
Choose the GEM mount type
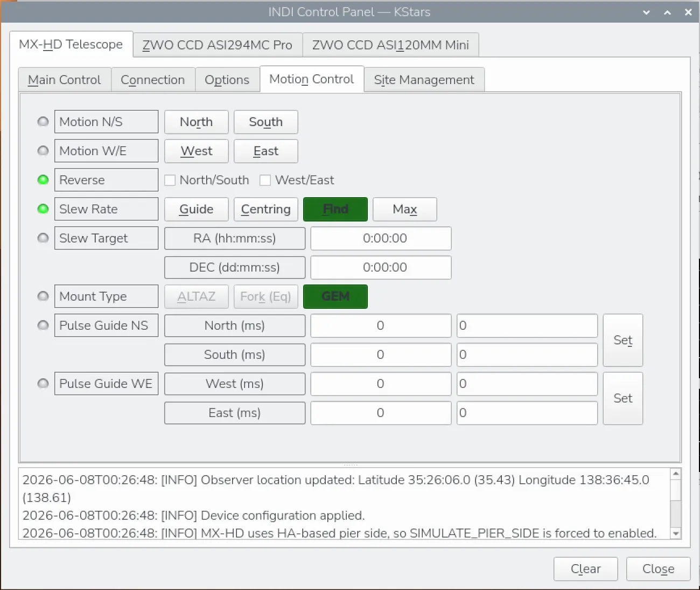[x=335, y=296]
